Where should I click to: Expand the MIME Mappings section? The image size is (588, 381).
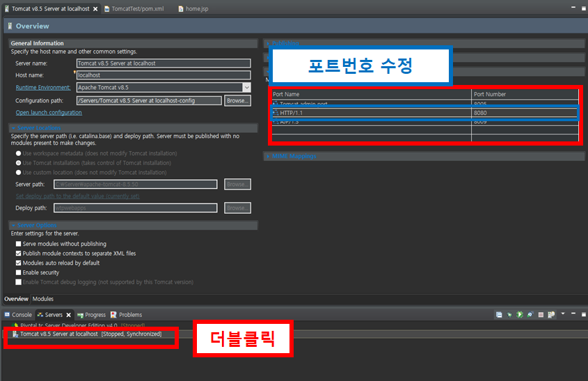click(x=268, y=156)
